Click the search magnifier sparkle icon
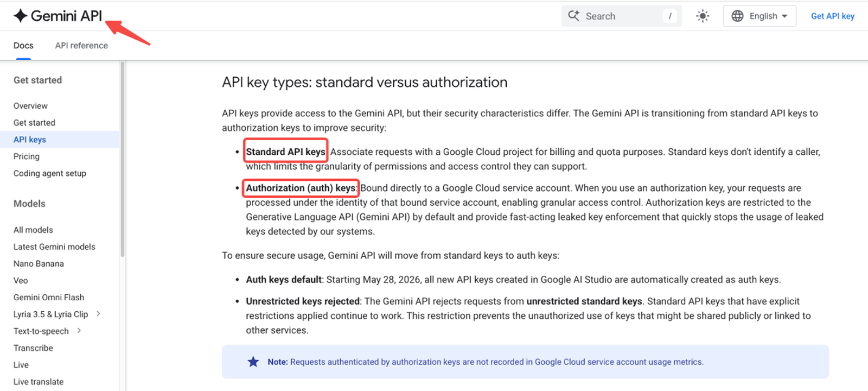The height and width of the screenshot is (391, 868). 573,16
